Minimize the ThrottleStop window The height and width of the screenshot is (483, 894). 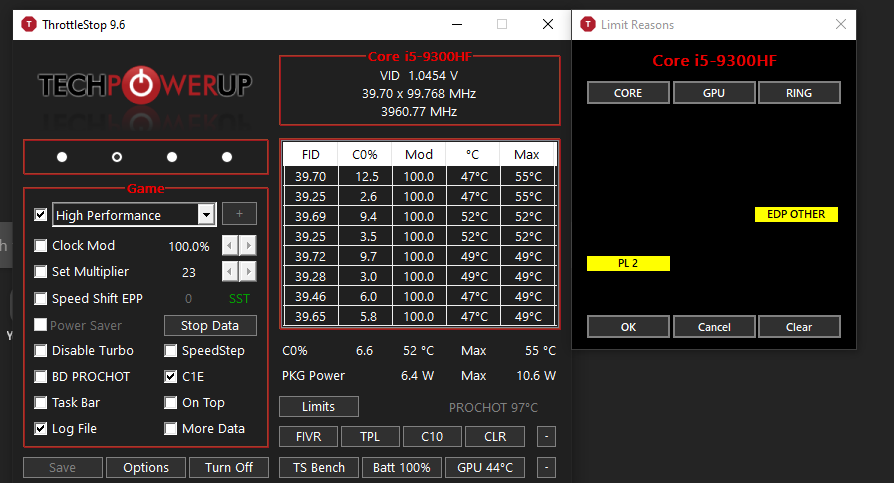pos(457,25)
